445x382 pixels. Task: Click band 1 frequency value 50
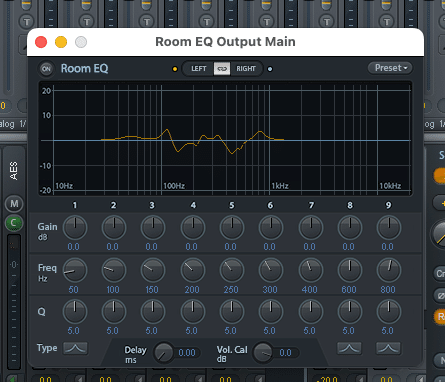74,289
